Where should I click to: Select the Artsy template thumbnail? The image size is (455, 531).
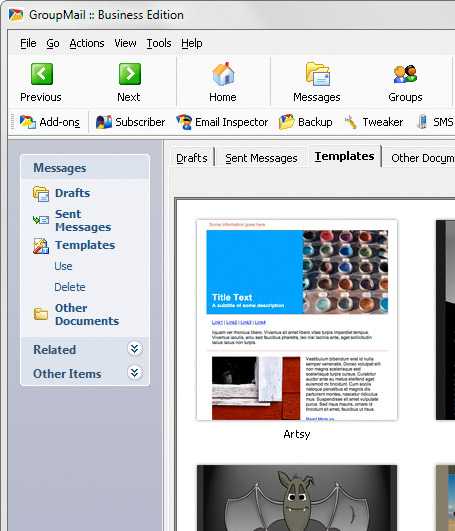point(297,320)
